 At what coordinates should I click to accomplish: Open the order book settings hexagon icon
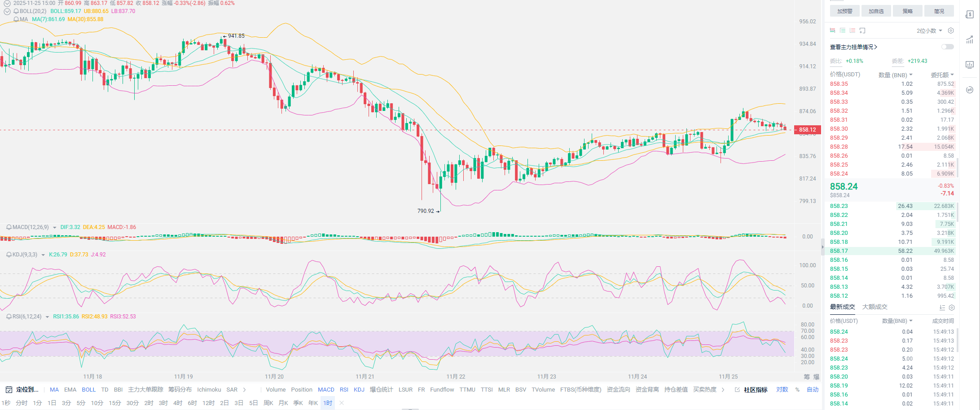coord(950,31)
